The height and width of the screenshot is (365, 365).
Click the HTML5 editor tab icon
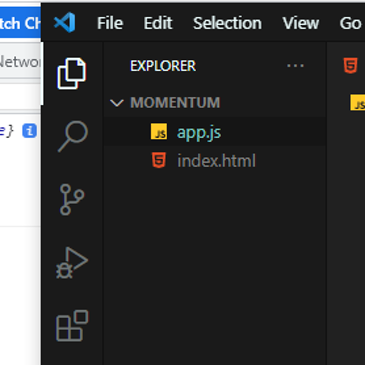click(x=350, y=65)
